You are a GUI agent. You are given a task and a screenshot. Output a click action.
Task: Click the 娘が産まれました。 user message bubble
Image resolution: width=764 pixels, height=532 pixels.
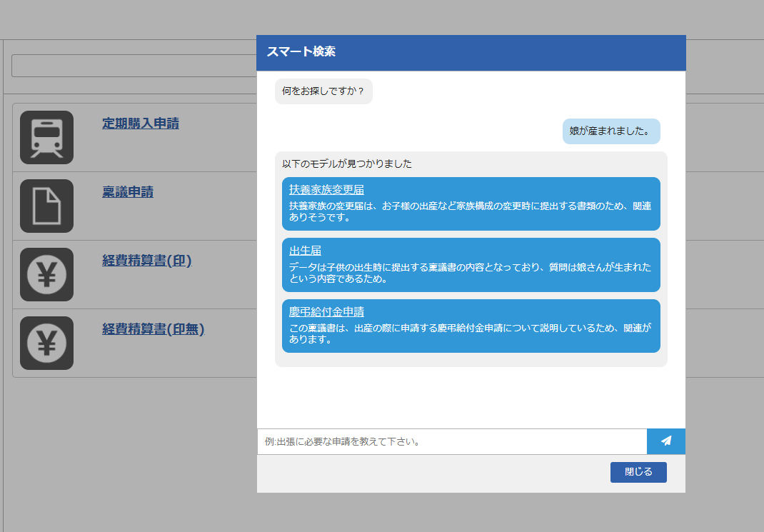point(610,131)
